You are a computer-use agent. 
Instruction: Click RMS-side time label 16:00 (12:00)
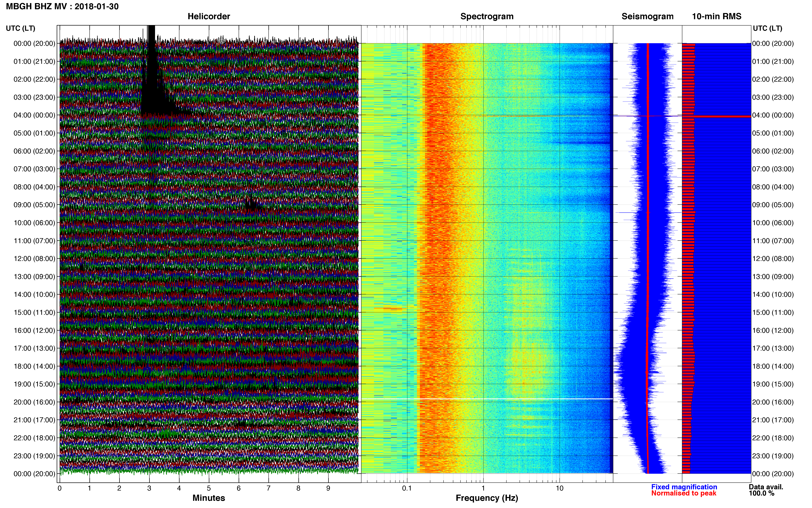773,331
